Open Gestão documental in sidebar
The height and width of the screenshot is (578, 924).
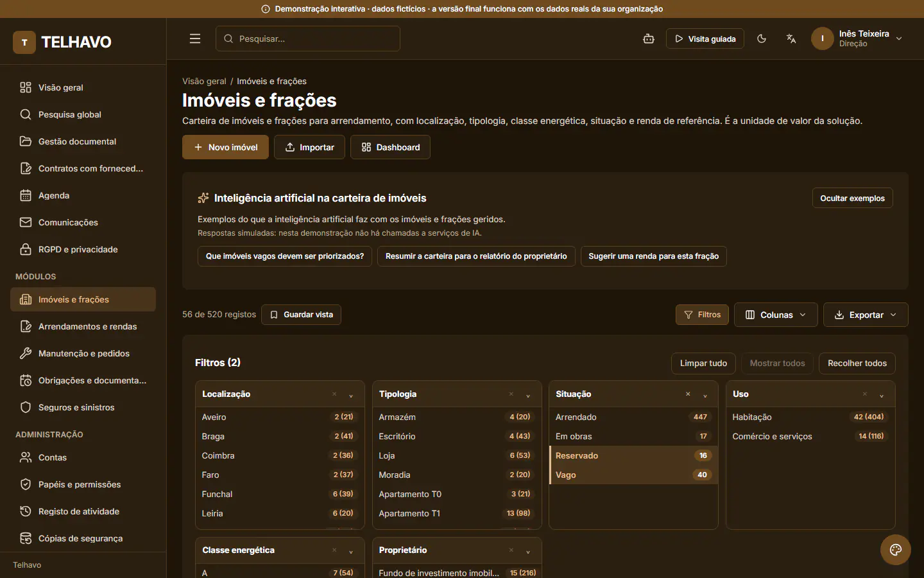pyautogui.click(x=83, y=141)
